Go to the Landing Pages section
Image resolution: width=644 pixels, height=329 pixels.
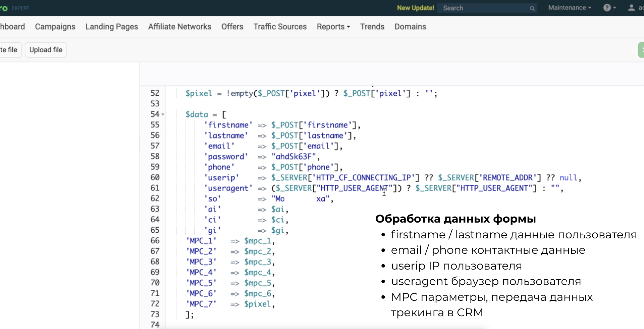click(x=111, y=27)
